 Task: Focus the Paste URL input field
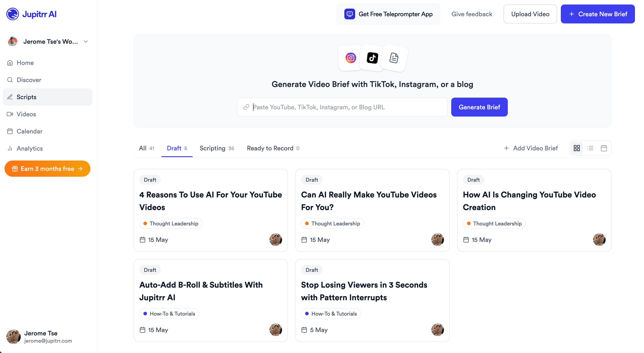(x=342, y=107)
